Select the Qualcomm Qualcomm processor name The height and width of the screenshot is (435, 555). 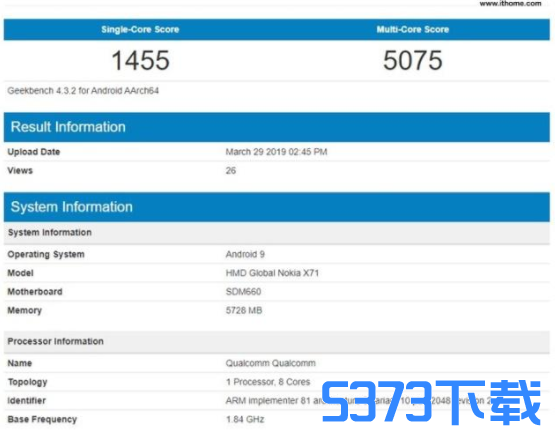(270, 364)
